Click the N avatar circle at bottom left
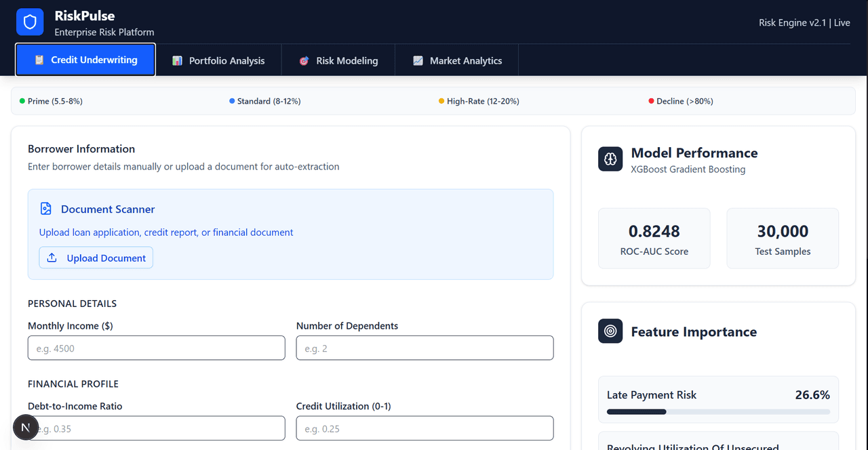This screenshot has width=868, height=450. click(x=26, y=427)
